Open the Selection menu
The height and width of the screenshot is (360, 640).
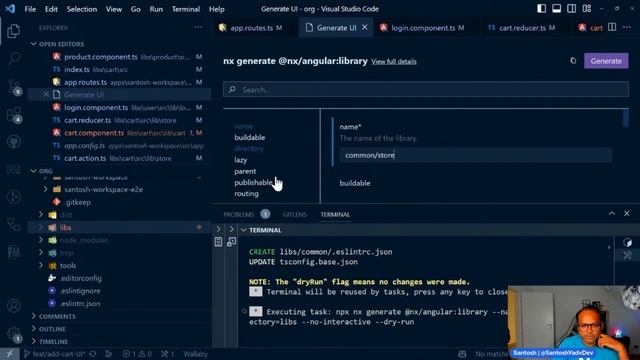point(82,9)
